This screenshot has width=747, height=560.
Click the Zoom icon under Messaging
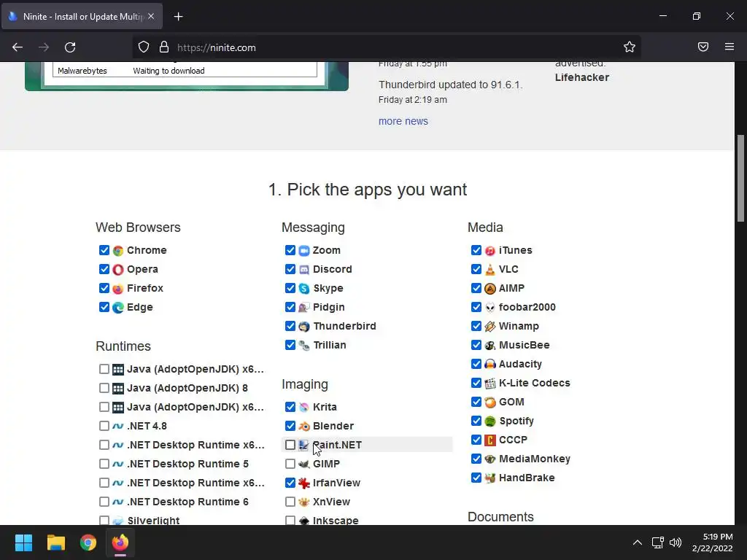coord(304,251)
